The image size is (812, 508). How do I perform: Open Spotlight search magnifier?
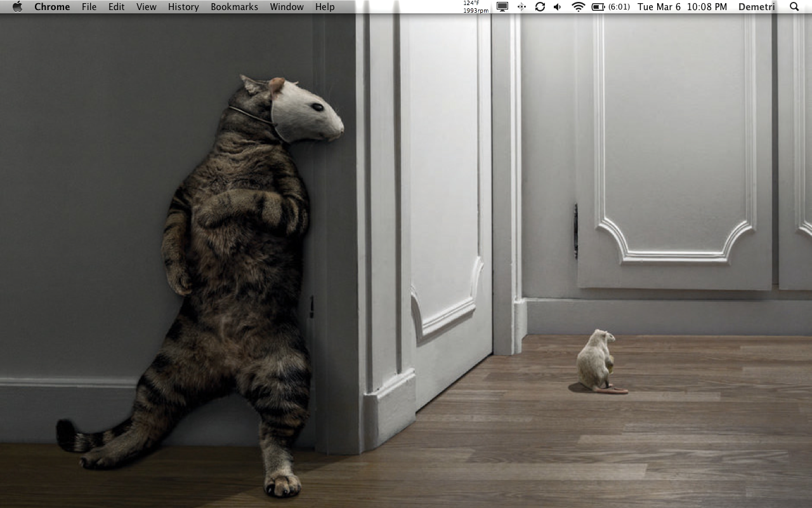(x=794, y=7)
